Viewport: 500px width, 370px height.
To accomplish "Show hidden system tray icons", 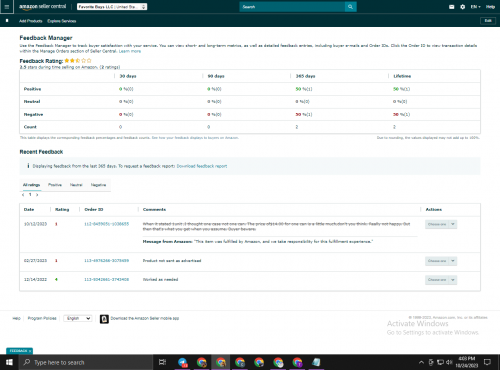I will pos(421,362).
